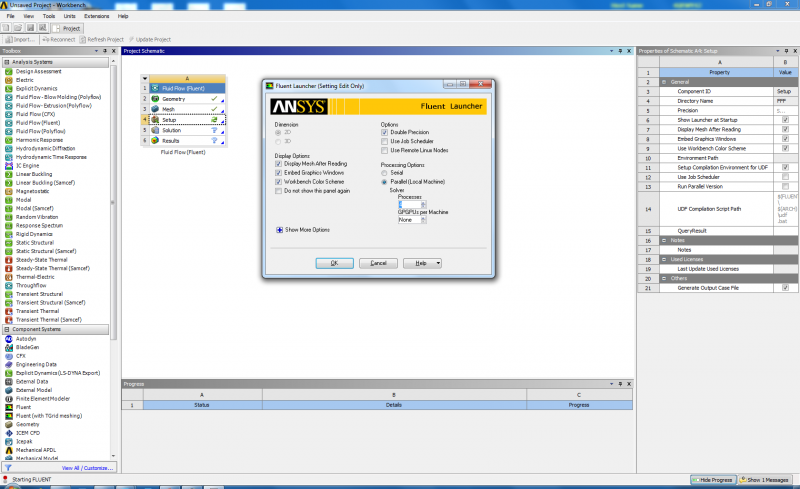Click the Update Project button
This screenshot has width=800, height=489.
[149, 39]
